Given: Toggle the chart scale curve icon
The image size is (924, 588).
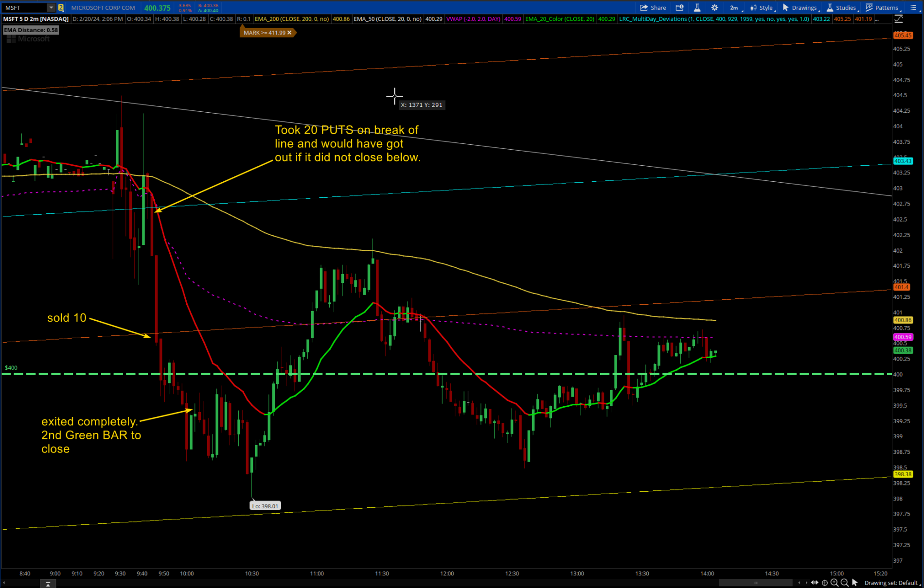Looking at the screenshot, I should (899, 19).
